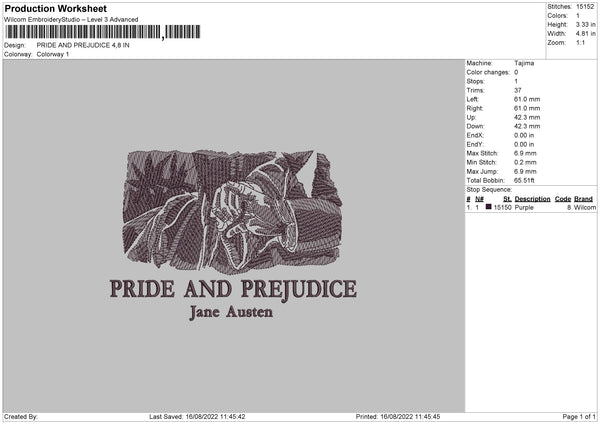Click 'Printed: 16/08/2022 11:45:45' footer
600x424 pixels.
pyautogui.click(x=398, y=416)
